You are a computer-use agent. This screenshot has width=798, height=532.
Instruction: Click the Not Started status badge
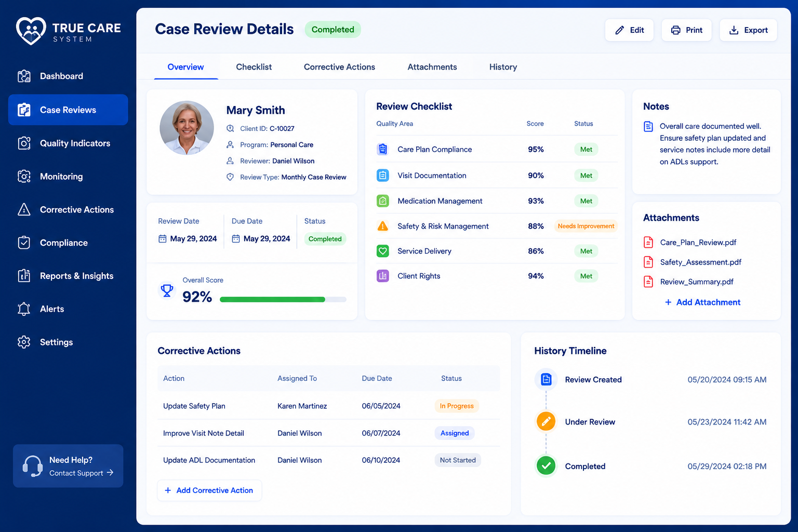tap(458, 460)
